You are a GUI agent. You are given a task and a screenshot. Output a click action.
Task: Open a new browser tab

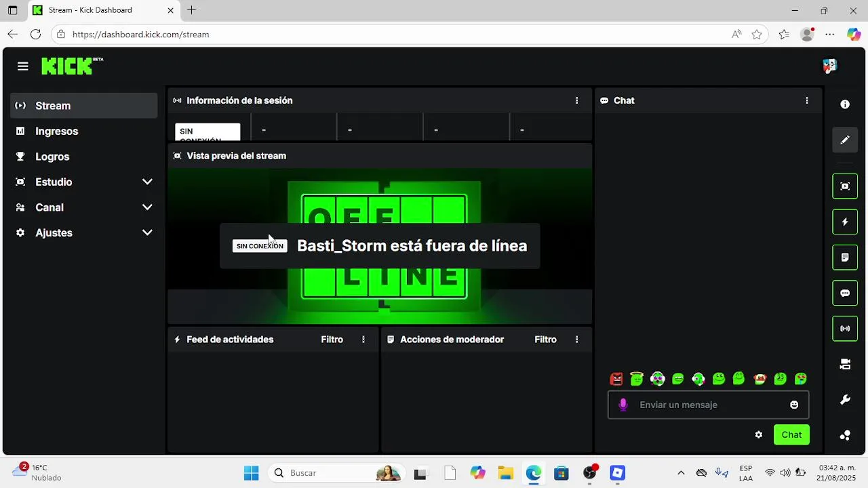[192, 10]
